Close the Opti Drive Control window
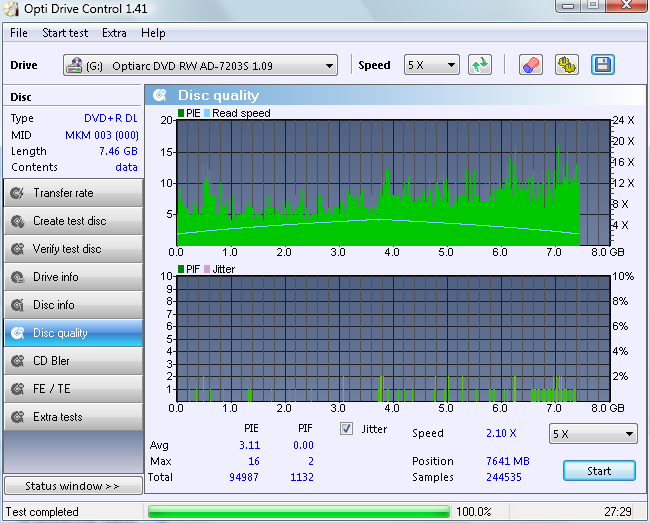This screenshot has height=523, width=650. point(626,5)
